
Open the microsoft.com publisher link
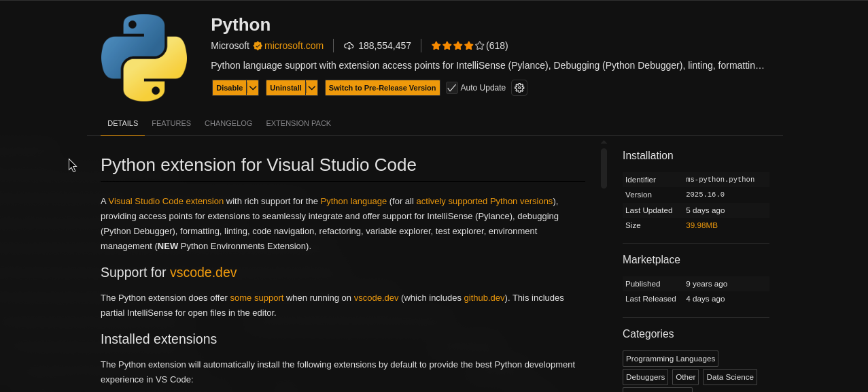pos(294,46)
